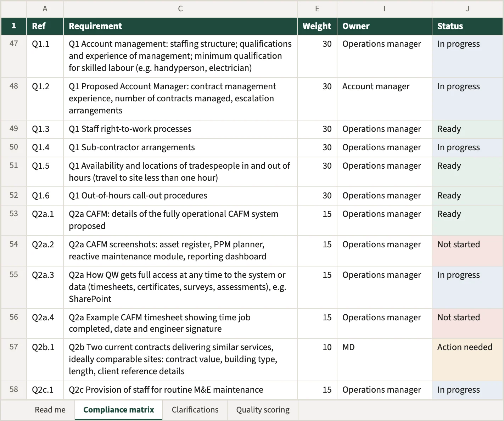Select the Ready status for Q1.6
The image size is (504, 421).
[x=467, y=196]
